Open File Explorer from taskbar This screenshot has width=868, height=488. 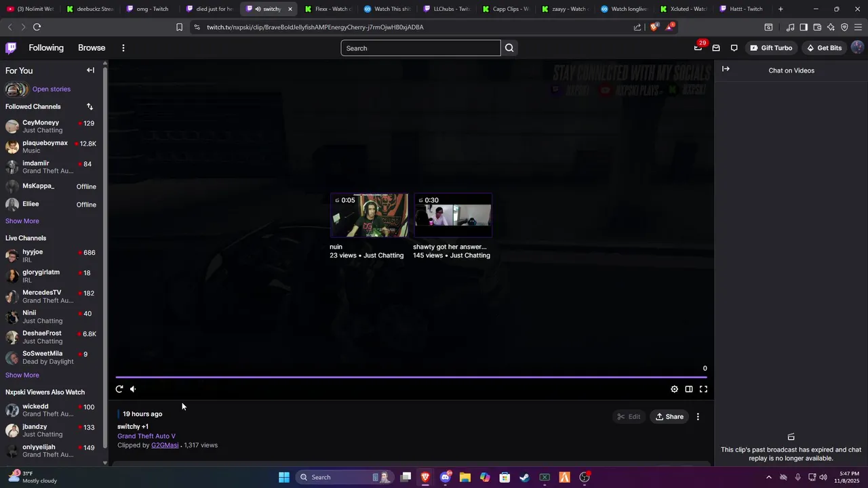(465, 477)
